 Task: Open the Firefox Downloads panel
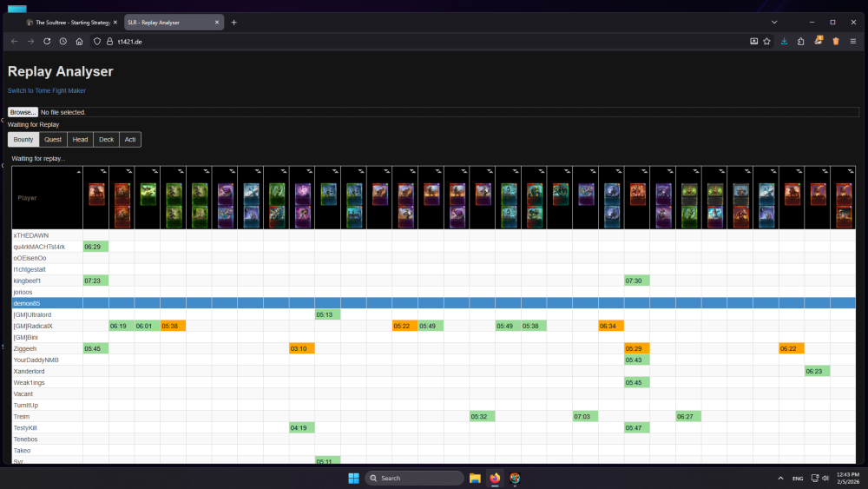pos(785,41)
